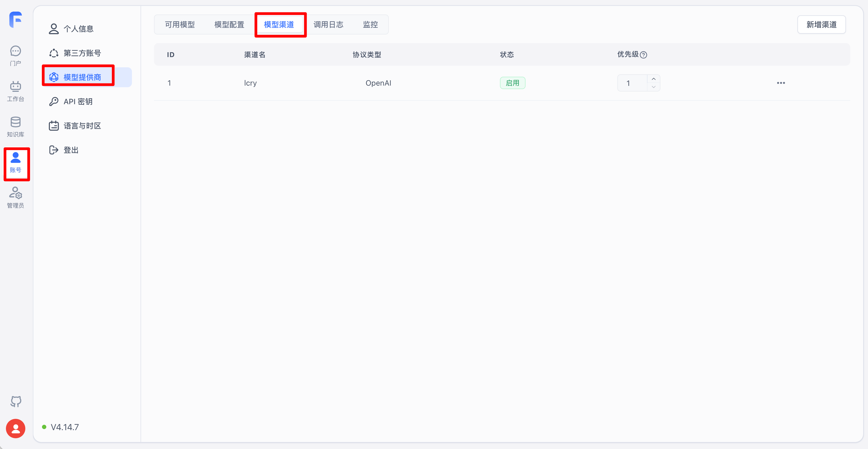
Task: Switch to the 可用模型 tab
Action: (180, 24)
